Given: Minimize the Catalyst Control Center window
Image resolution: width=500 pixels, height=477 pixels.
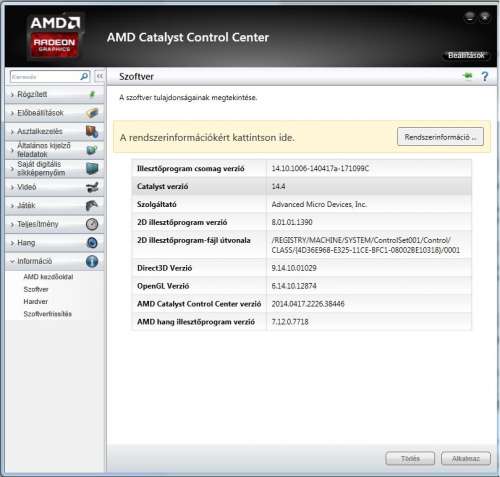Looking at the screenshot, I should pyautogui.click(x=470, y=17).
